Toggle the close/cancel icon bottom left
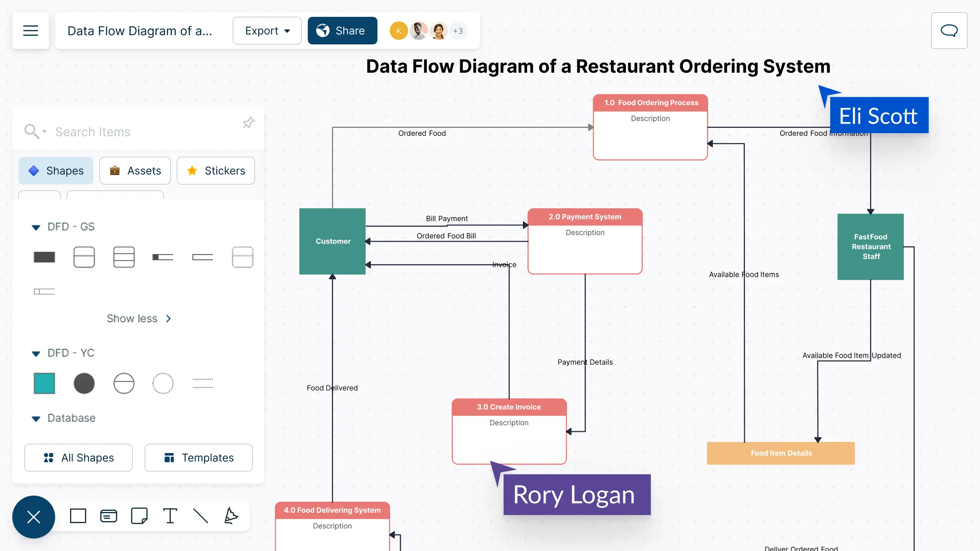980x551 pixels. (34, 517)
